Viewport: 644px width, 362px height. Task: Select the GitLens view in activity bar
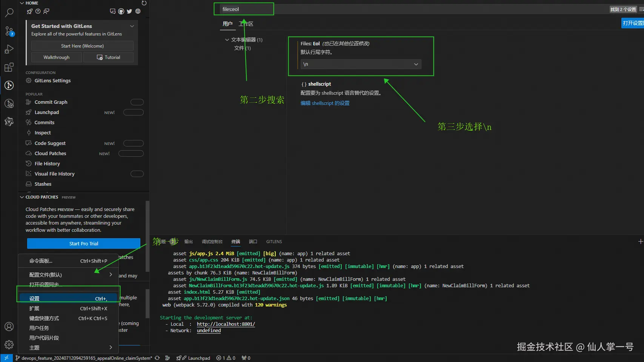click(x=9, y=85)
